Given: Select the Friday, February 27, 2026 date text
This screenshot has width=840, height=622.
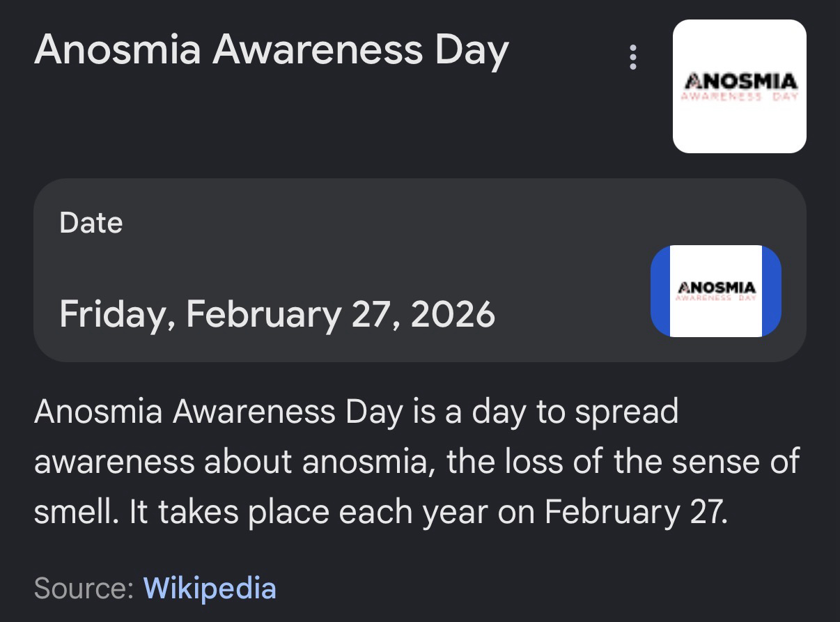Looking at the screenshot, I should click(277, 314).
